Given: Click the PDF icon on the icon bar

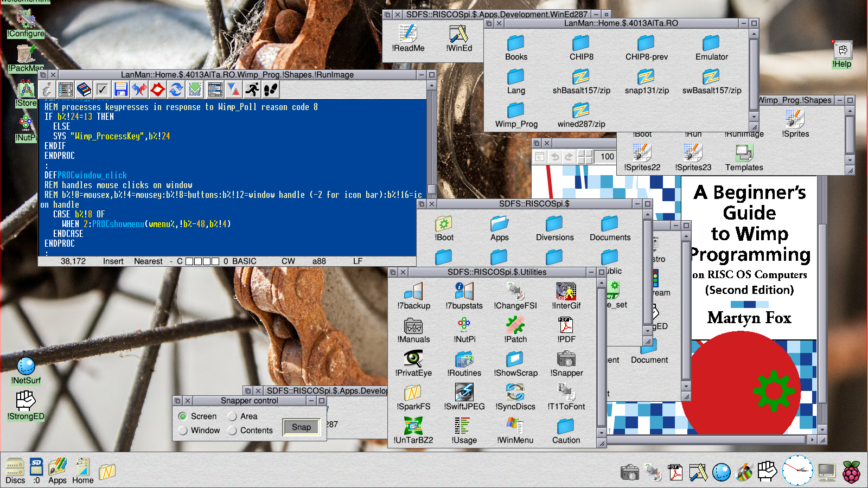Looking at the screenshot, I should [675, 472].
